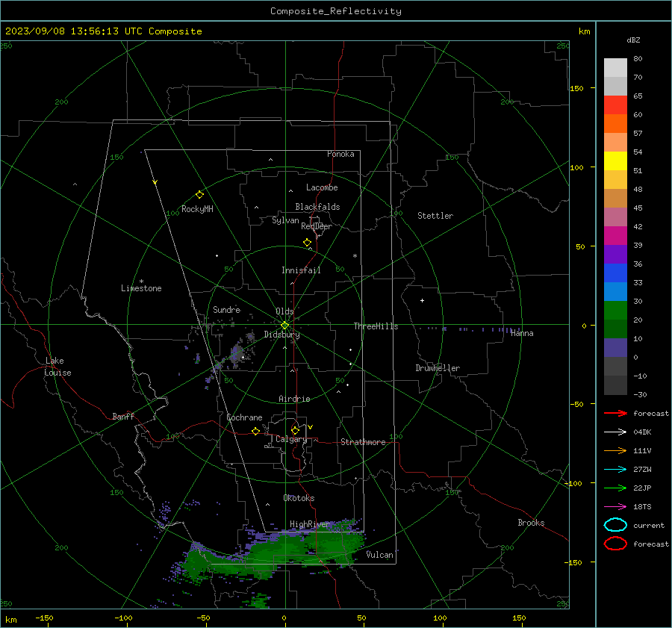Click the Banff label
Image resolution: width=672 pixels, height=628 pixels.
pyautogui.click(x=123, y=416)
